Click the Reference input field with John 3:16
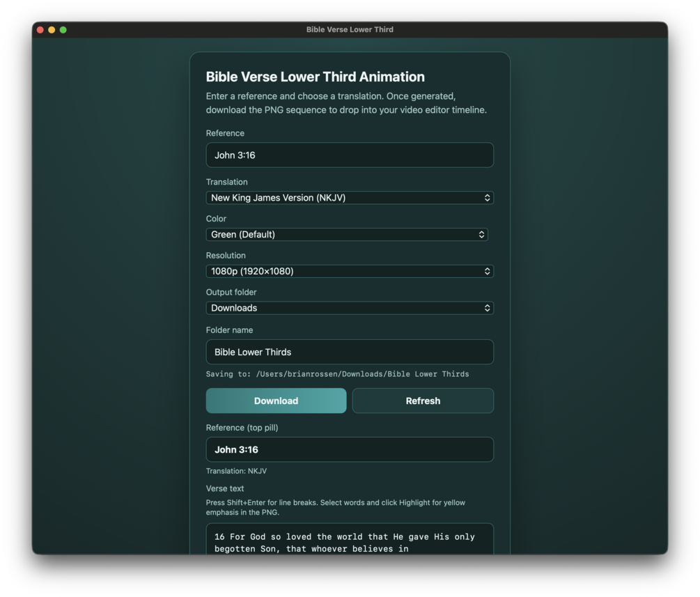 (x=350, y=155)
